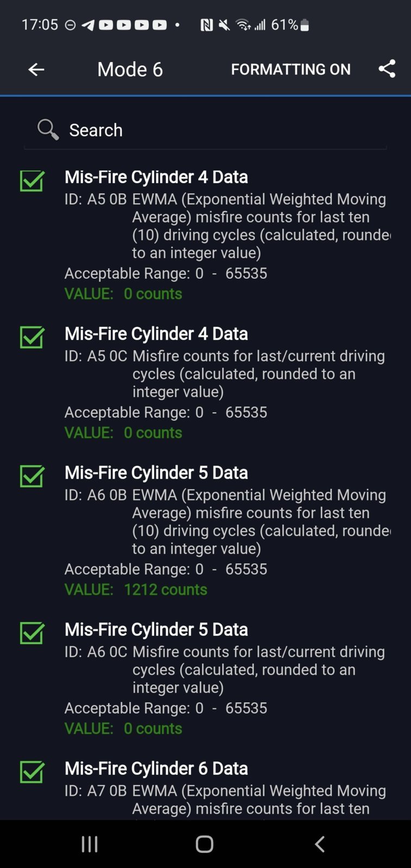The image size is (411, 868).
Task: Tap the Android back chevron
Action: (x=320, y=844)
